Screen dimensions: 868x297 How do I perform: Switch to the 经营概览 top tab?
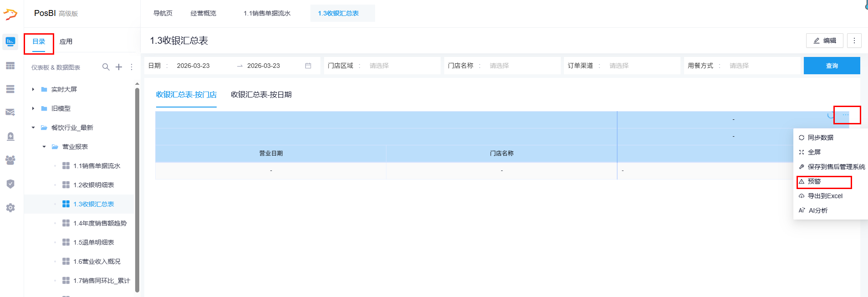click(x=203, y=13)
